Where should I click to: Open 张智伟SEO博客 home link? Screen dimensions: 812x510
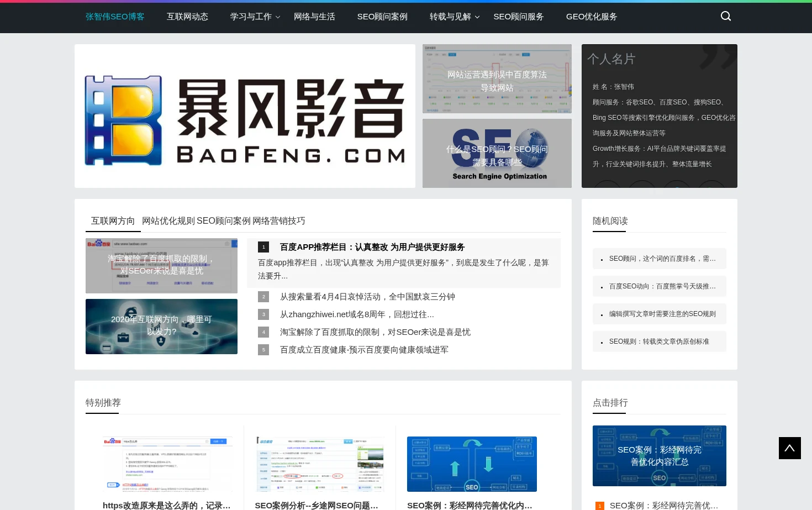pos(115,17)
